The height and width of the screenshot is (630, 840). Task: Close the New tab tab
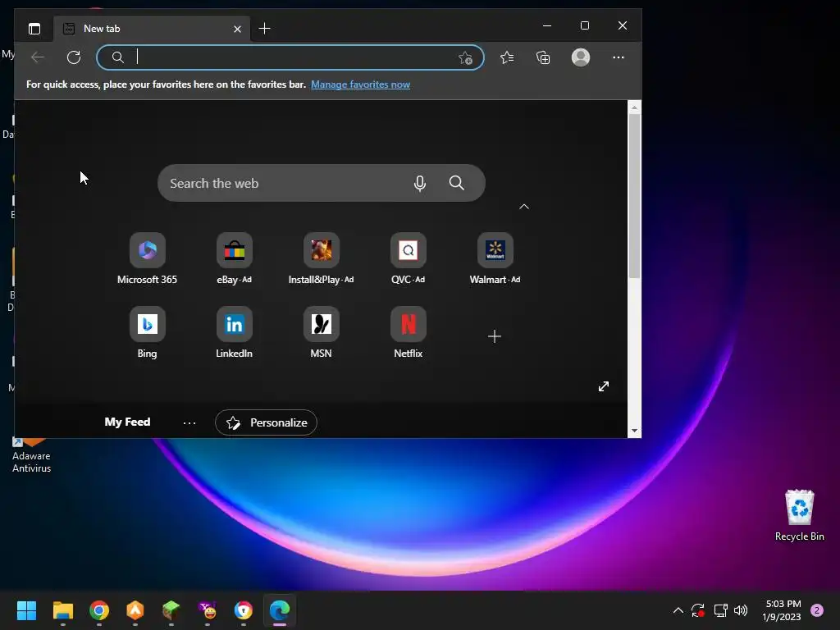pyautogui.click(x=237, y=29)
